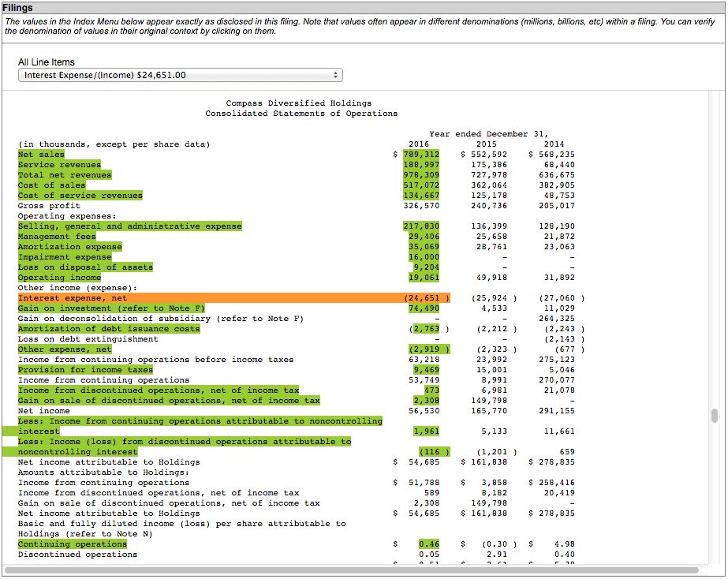Select "Selling, general and administrative expense" label
728x579 pixels.
point(130,226)
